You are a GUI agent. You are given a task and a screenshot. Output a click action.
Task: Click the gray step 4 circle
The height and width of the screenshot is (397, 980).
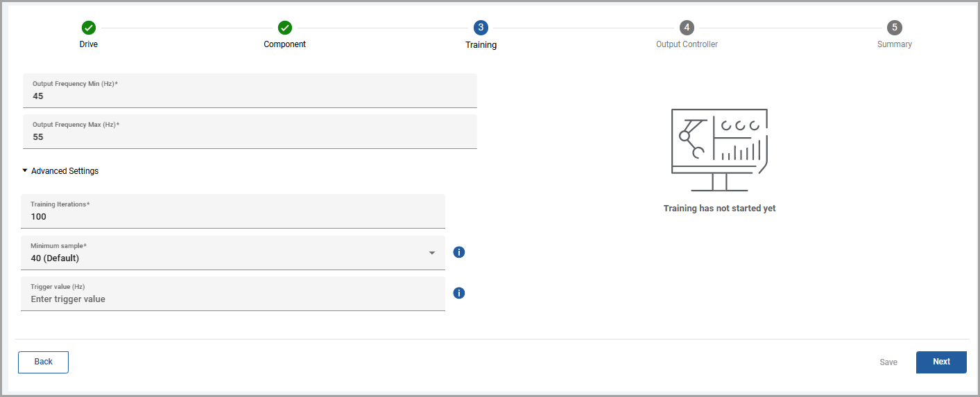point(687,28)
